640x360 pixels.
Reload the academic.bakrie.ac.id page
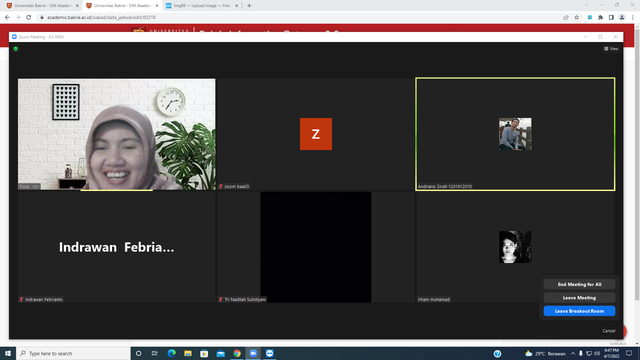coord(29,18)
